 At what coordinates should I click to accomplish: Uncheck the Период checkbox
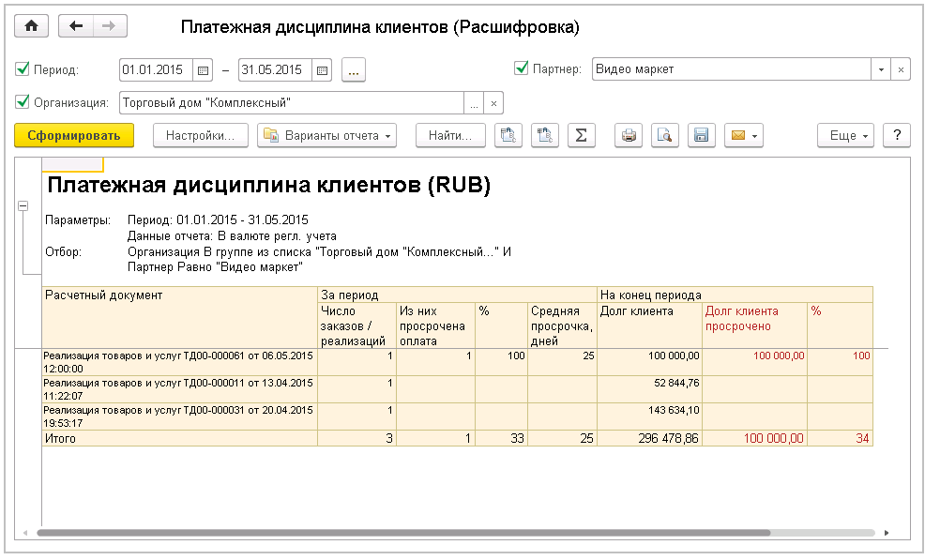coord(23,69)
